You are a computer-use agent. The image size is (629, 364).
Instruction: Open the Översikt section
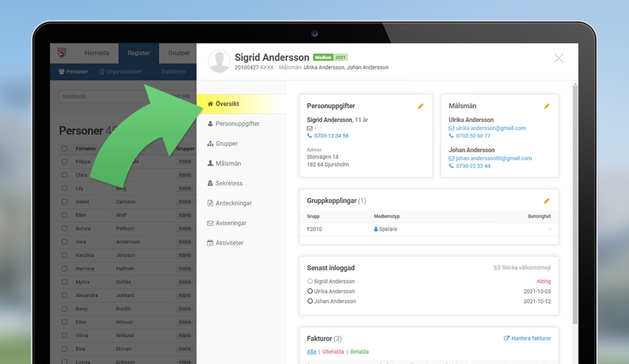(241, 104)
